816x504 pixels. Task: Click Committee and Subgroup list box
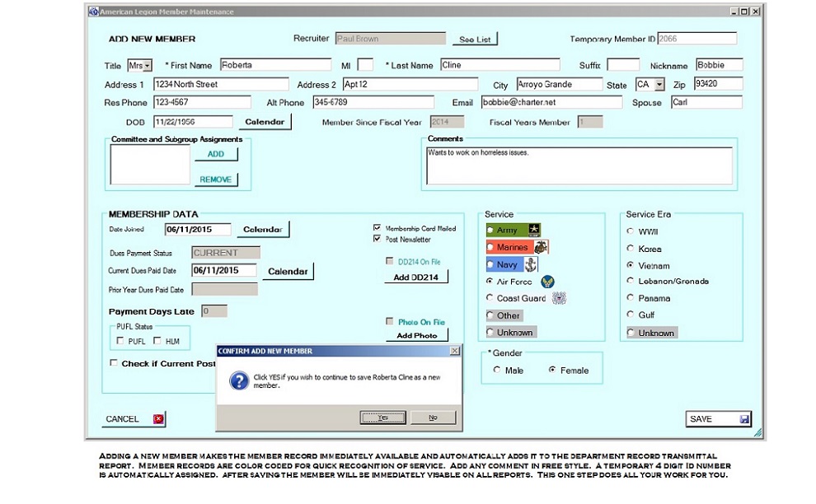pyautogui.click(x=150, y=165)
